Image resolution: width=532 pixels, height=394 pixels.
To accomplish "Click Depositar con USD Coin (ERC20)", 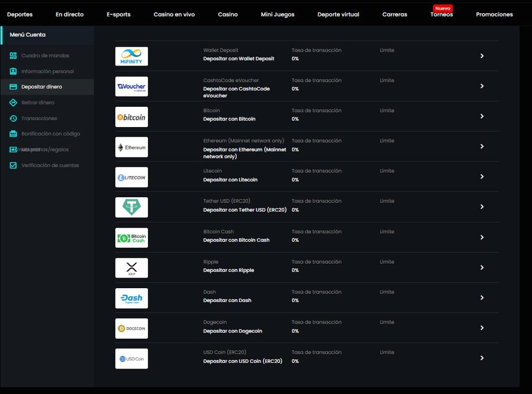I will point(243,361).
